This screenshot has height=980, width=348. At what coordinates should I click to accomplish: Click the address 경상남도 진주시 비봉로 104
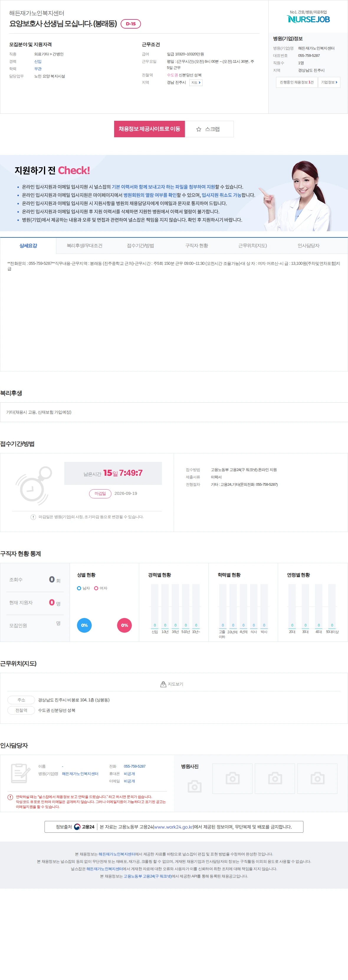pyautogui.click(x=74, y=700)
